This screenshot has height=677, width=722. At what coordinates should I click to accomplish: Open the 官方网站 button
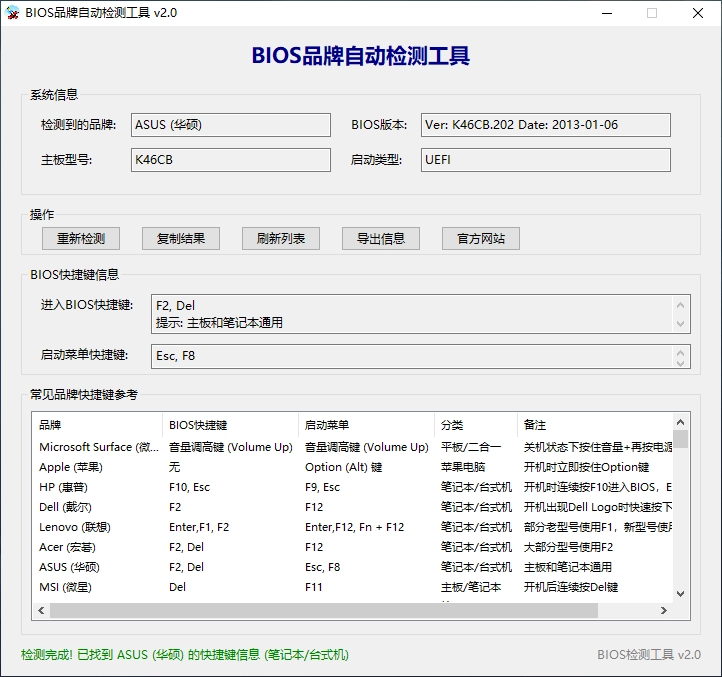(x=481, y=239)
